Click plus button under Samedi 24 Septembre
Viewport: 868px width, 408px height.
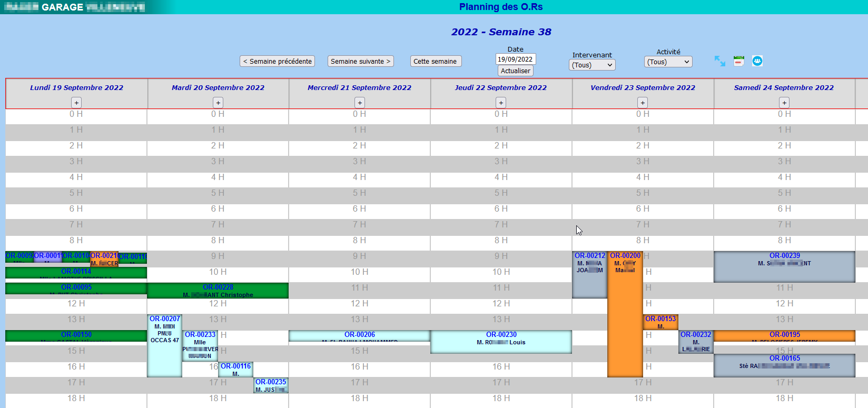click(x=784, y=103)
